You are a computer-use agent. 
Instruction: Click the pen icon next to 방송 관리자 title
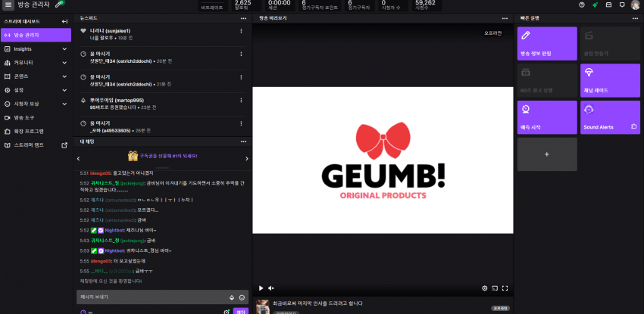tap(60, 5)
